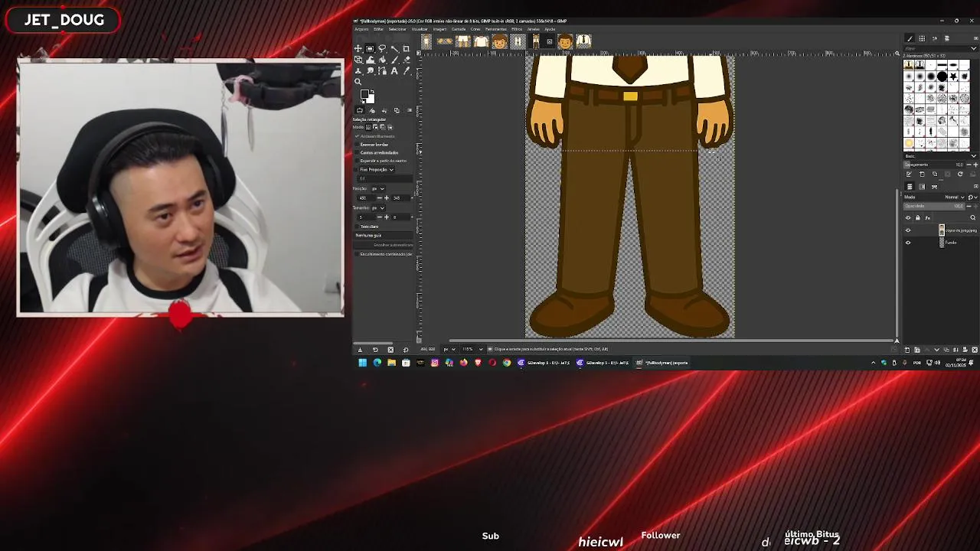Image resolution: width=980 pixels, height=551 pixels.
Task: Open Instagram from the taskbar
Action: (435, 363)
